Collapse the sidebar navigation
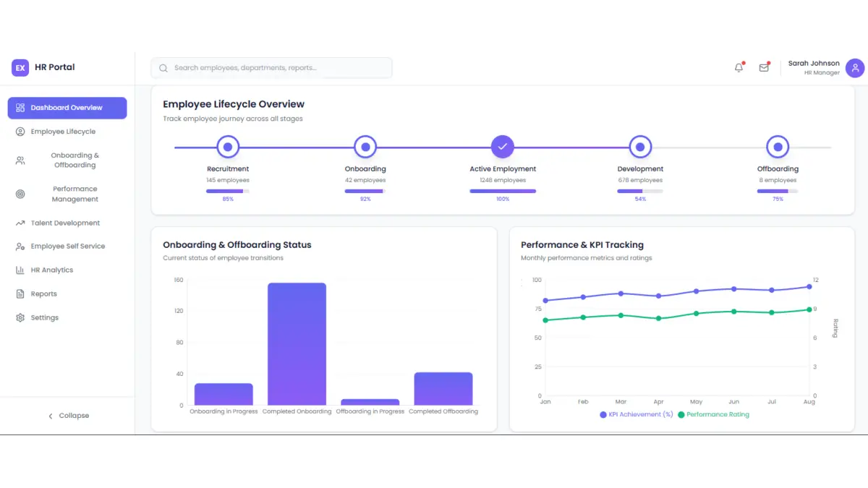Image resolution: width=868 pixels, height=488 pixels. [68, 416]
